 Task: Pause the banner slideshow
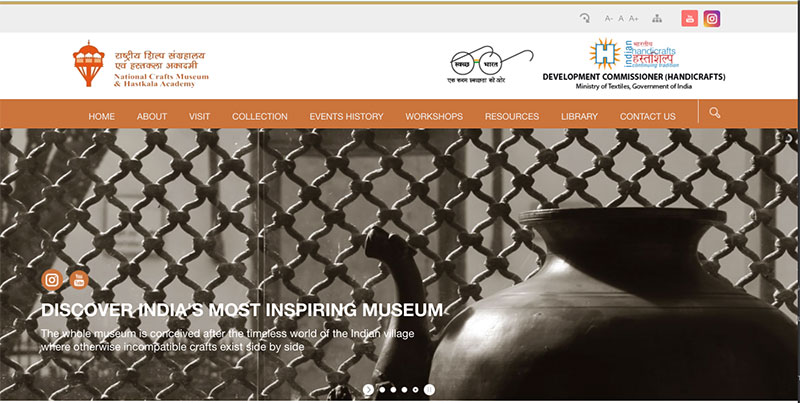pyautogui.click(x=430, y=390)
